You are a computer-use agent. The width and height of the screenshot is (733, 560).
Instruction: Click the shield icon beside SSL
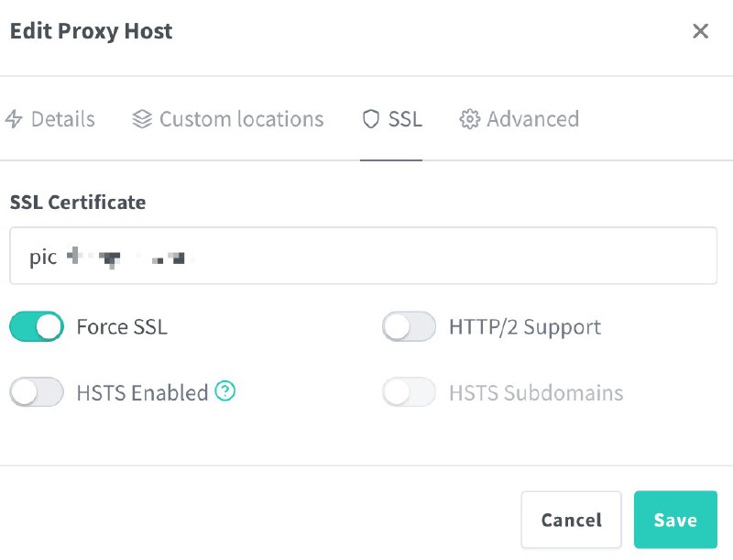click(371, 119)
